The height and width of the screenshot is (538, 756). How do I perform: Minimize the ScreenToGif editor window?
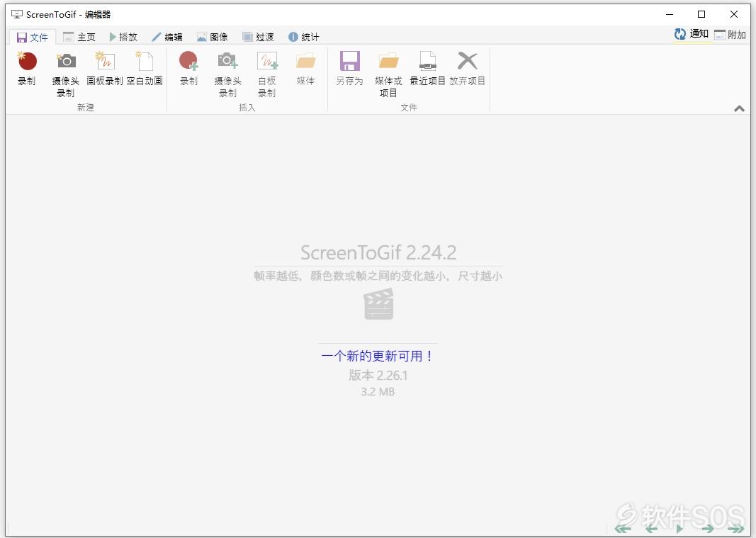tap(670, 14)
